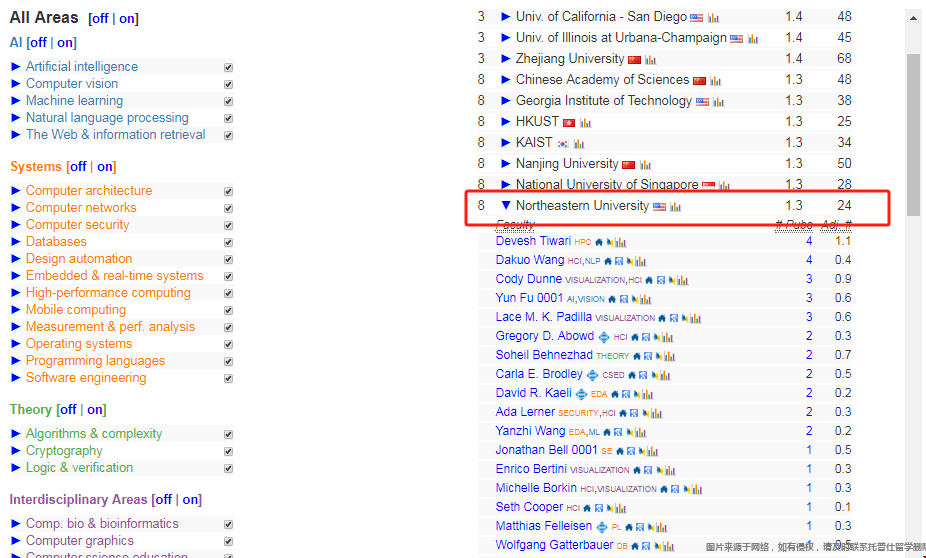Uncheck the Artificial intelligence checkbox
Viewport: 926px width, 558px height.
tap(229, 67)
